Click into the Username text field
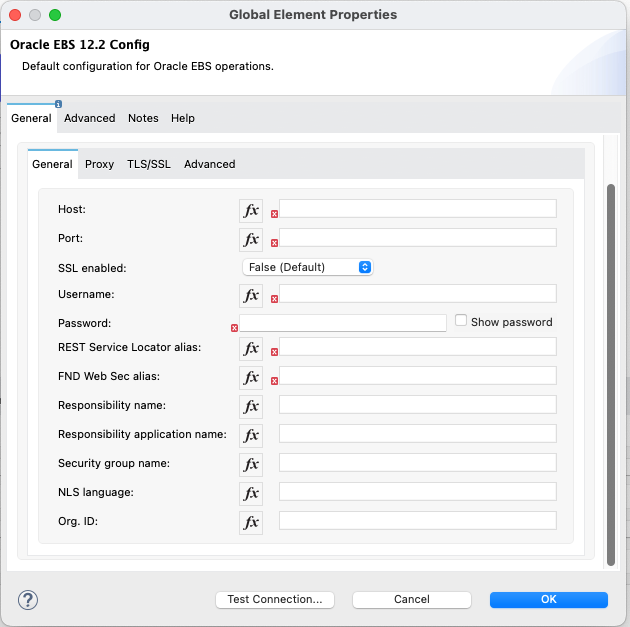This screenshot has width=630, height=627. coord(417,294)
